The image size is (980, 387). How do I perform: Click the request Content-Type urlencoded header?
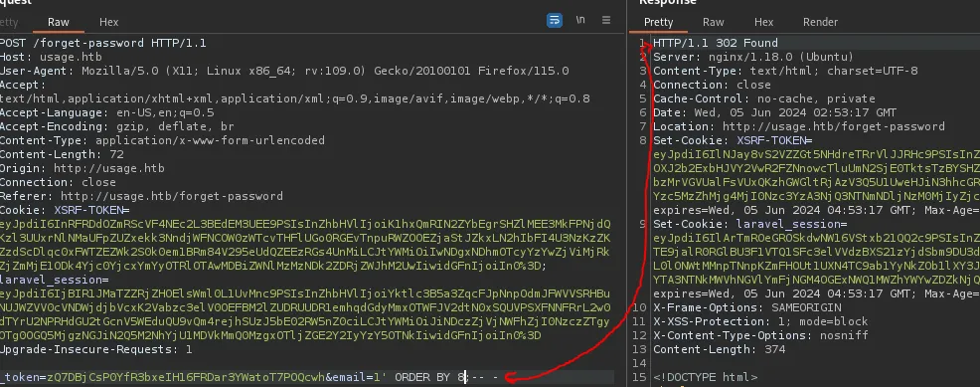pyautogui.click(x=162, y=140)
